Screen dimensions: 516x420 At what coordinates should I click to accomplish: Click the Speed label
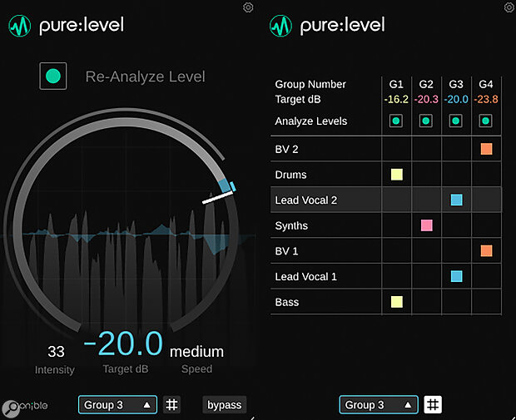[196, 369]
